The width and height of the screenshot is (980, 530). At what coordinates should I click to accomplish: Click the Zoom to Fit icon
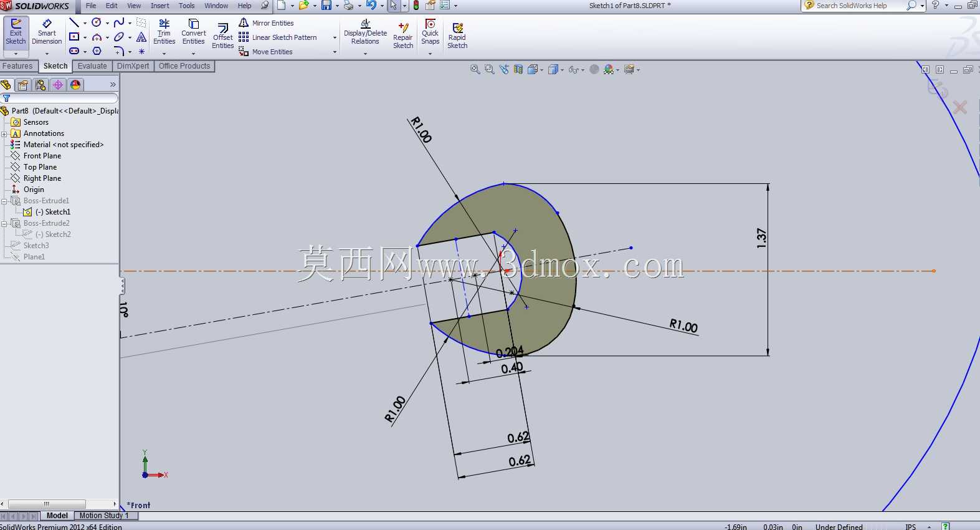pos(475,70)
